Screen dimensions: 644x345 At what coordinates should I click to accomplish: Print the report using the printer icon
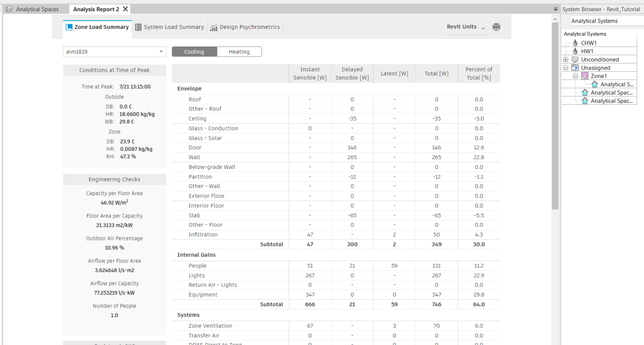pyautogui.click(x=496, y=27)
